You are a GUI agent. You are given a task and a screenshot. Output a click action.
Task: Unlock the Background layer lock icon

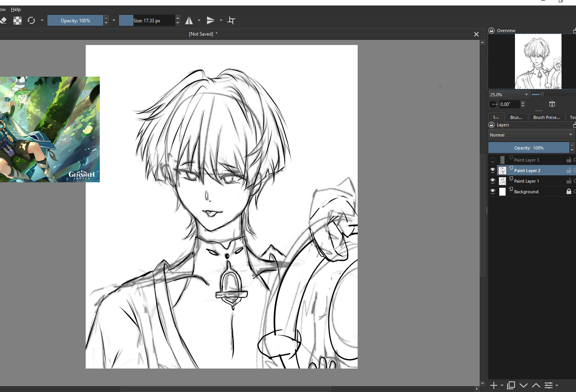[x=569, y=191]
